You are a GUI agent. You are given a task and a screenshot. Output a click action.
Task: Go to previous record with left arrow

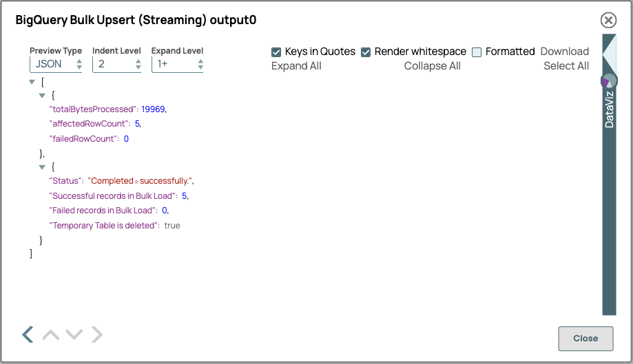[28, 334]
